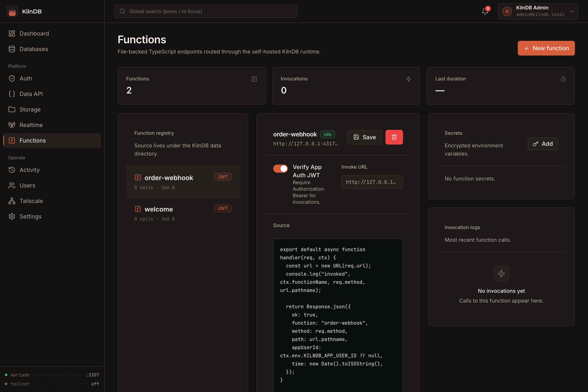Click the Functions count value 2
Viewport: 588px width, 392px height.
(x=129, y=90)
